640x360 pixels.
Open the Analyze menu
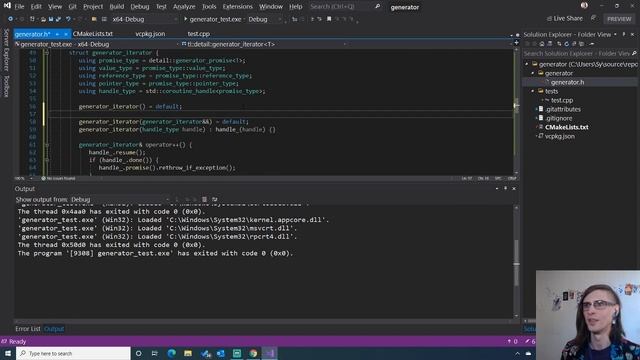tap(184, 7)
